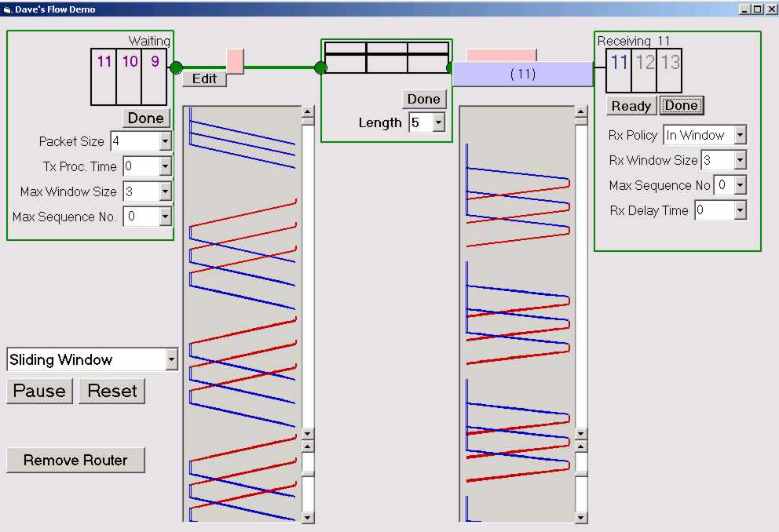Click the Edit button under the link
Screen dimensions: 779x532
point(204,78)
